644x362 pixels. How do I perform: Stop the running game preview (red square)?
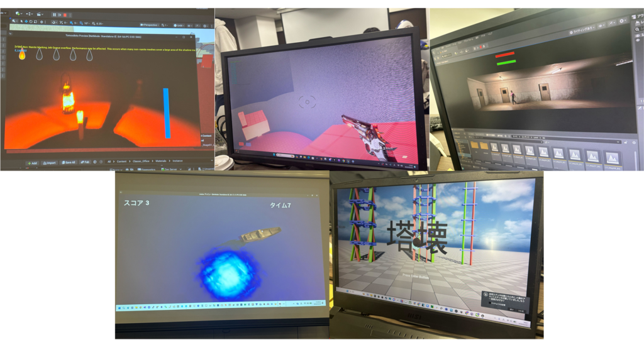coord(64,14)
